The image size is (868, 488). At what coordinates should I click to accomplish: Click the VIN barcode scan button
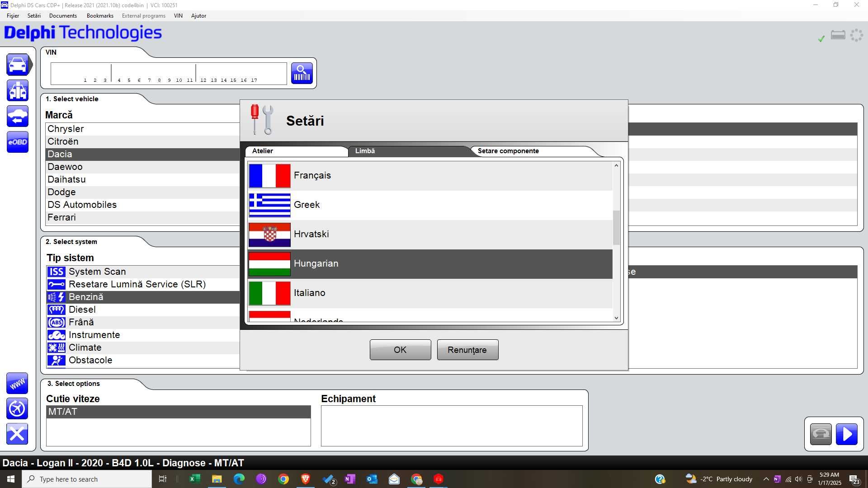302,73
